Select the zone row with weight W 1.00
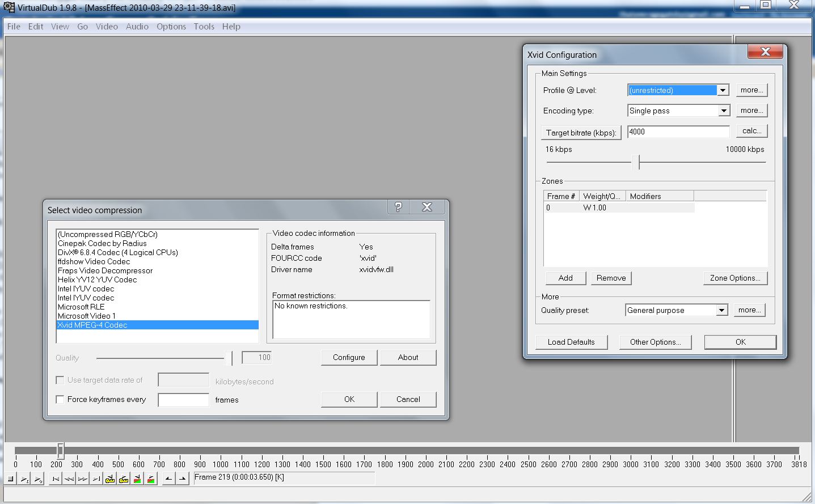815x504 pixels. [619, 207]
